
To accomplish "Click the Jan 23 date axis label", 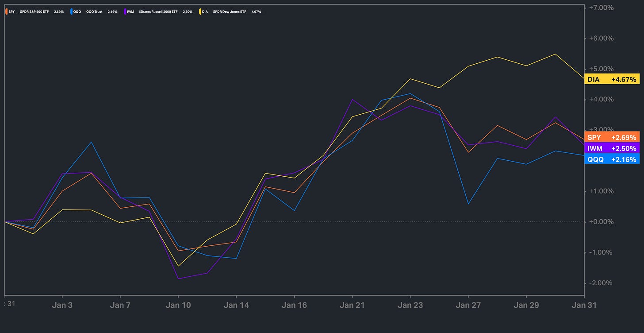I will (x=410, y=305).
